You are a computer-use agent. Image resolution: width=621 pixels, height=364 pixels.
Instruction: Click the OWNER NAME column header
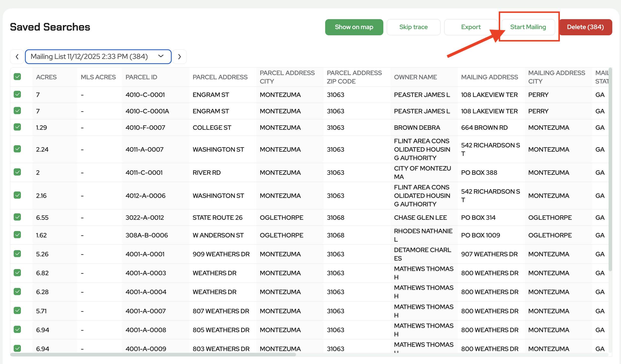(415, 77)
